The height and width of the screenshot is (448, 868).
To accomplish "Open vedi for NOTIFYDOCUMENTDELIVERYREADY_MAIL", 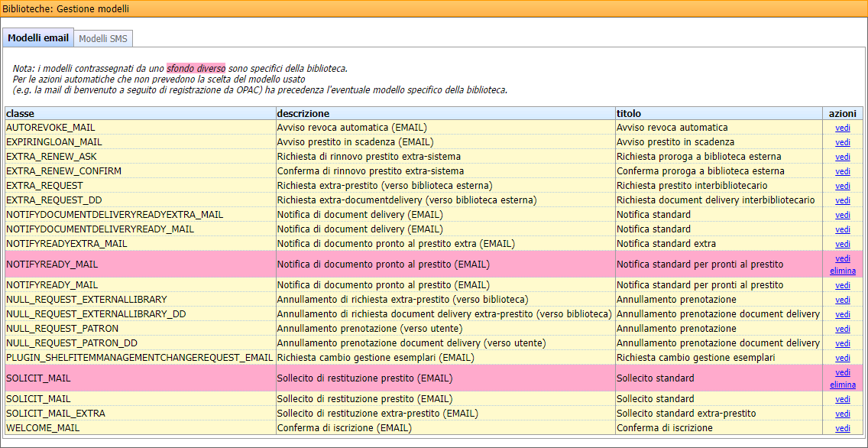I will [x=842, y=229].
